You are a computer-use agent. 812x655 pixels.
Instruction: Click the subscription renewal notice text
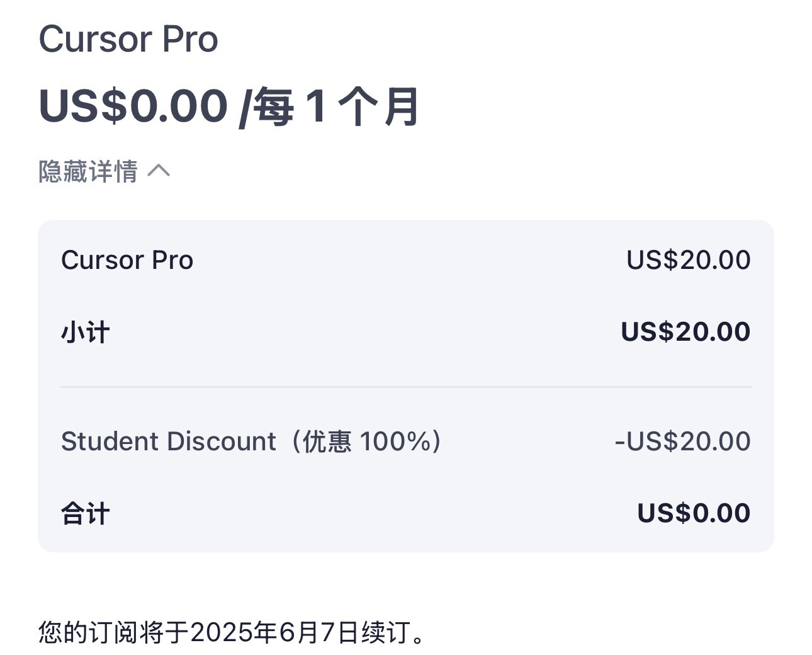[232, 632]
